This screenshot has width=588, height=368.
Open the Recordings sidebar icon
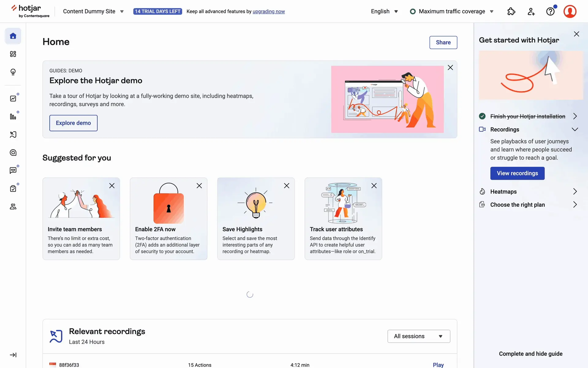point(13,135)
